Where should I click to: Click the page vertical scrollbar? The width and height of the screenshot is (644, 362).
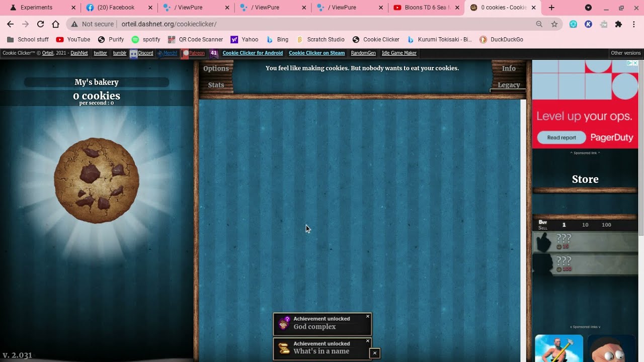pyautogui.click(x=641, y=148)
